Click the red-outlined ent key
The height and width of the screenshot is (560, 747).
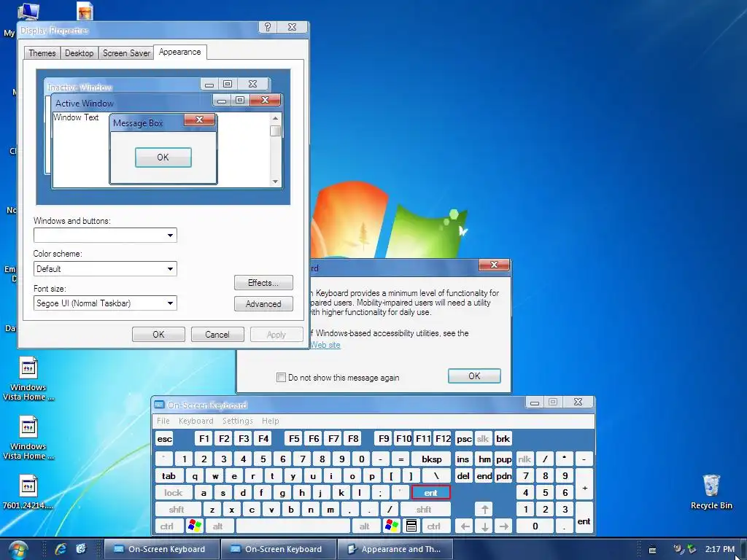pyautogui.click(x=430, y=492)
